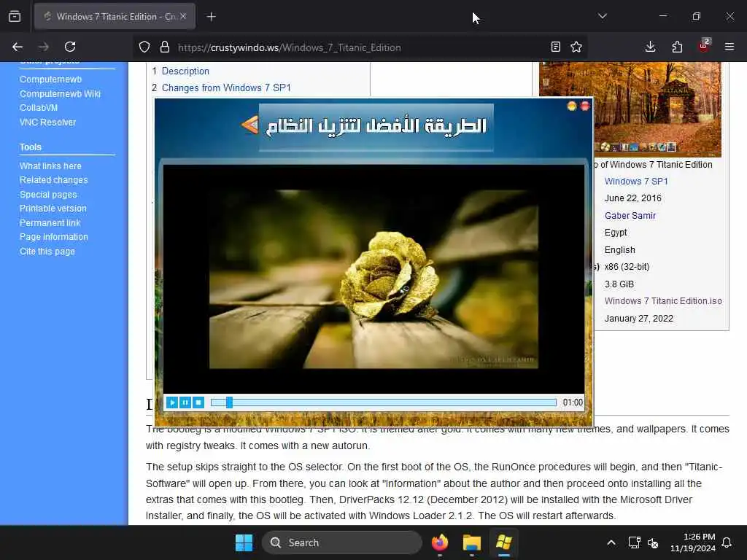Click the Windows flag app on taskbar
This screenshot has width=747, height=560.
pos(504,542)
